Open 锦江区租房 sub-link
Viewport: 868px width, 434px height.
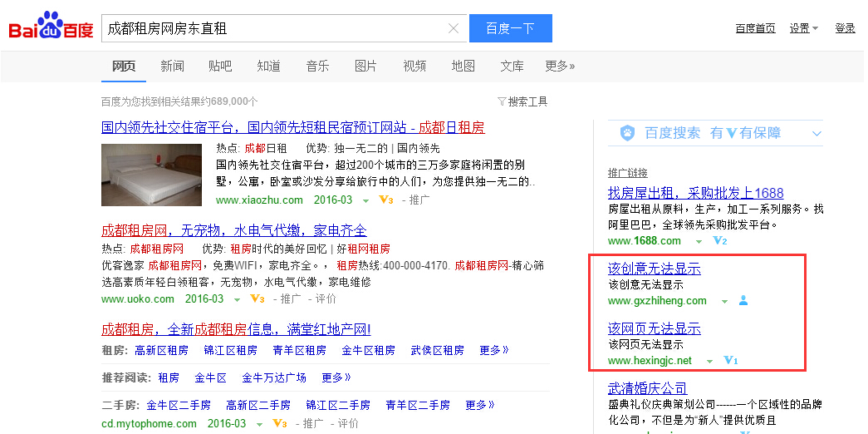coord(230,350)
